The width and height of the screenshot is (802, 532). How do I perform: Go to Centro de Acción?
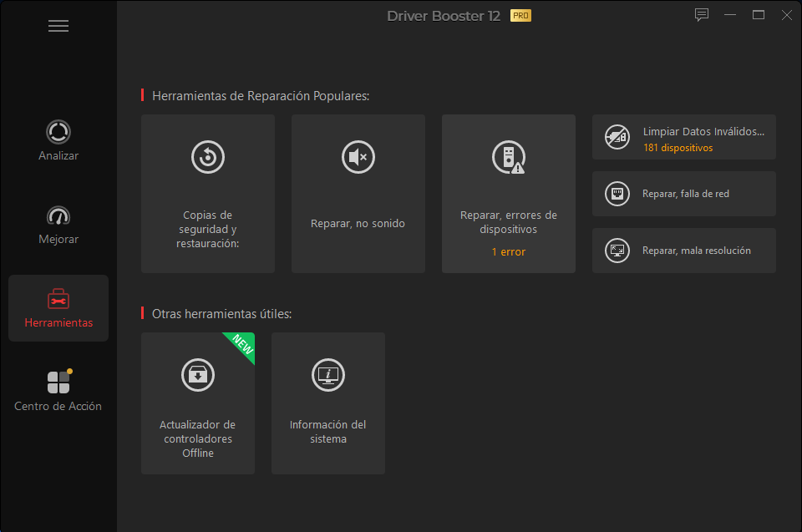(58, 392)
